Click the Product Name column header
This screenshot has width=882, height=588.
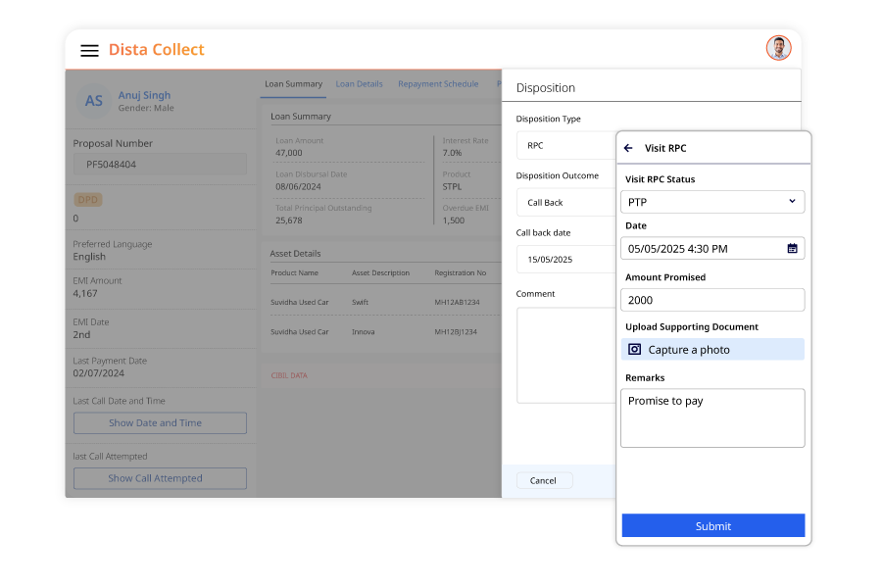point(294,272)
